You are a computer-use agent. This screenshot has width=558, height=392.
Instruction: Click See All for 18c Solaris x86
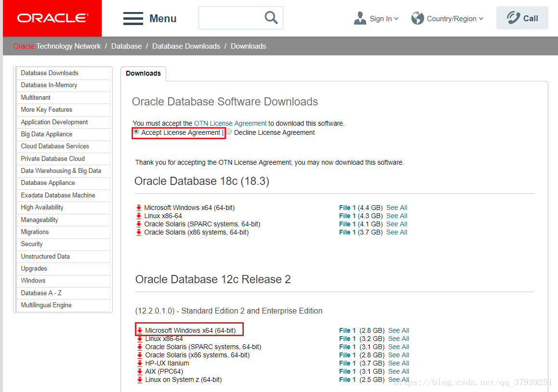[397, 232]
